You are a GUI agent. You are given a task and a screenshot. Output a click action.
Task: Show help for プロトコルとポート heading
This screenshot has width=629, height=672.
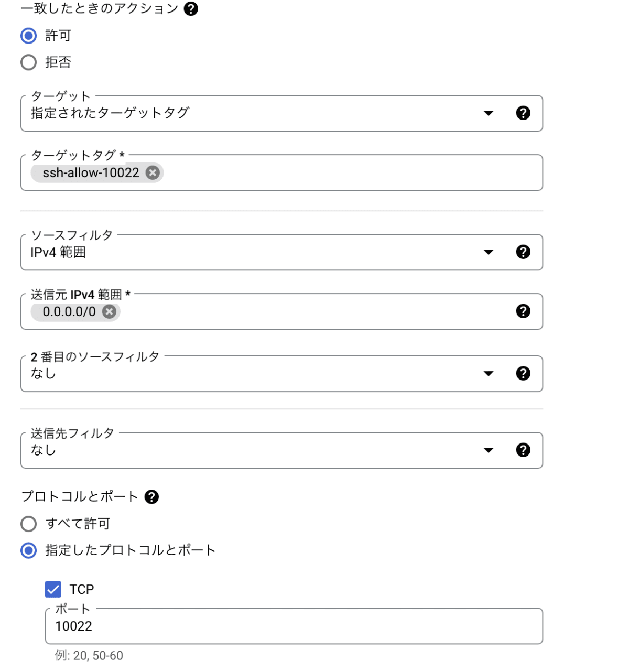click(x=151, y=497)
